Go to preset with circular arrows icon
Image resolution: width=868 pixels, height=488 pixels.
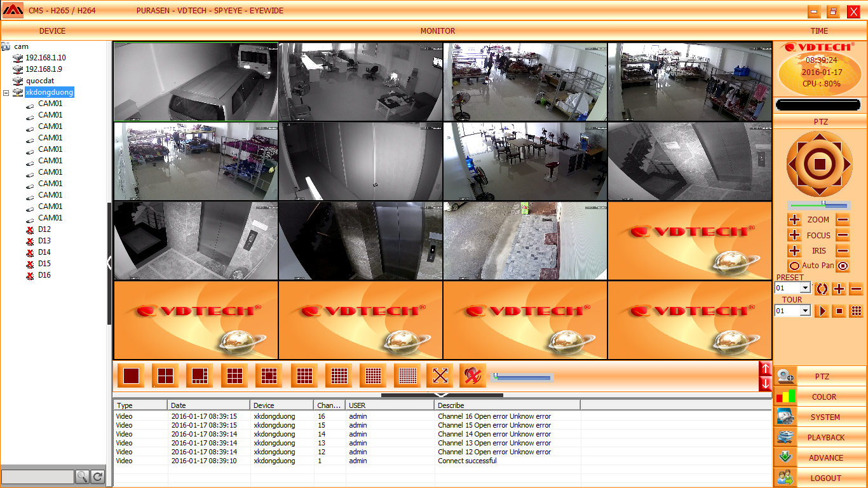[x=822, y=288]
